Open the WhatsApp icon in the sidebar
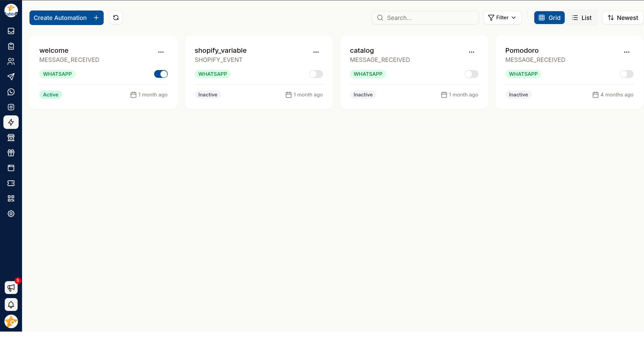Image resolution: width=644 pixels, height=339 pixels. 11,92
